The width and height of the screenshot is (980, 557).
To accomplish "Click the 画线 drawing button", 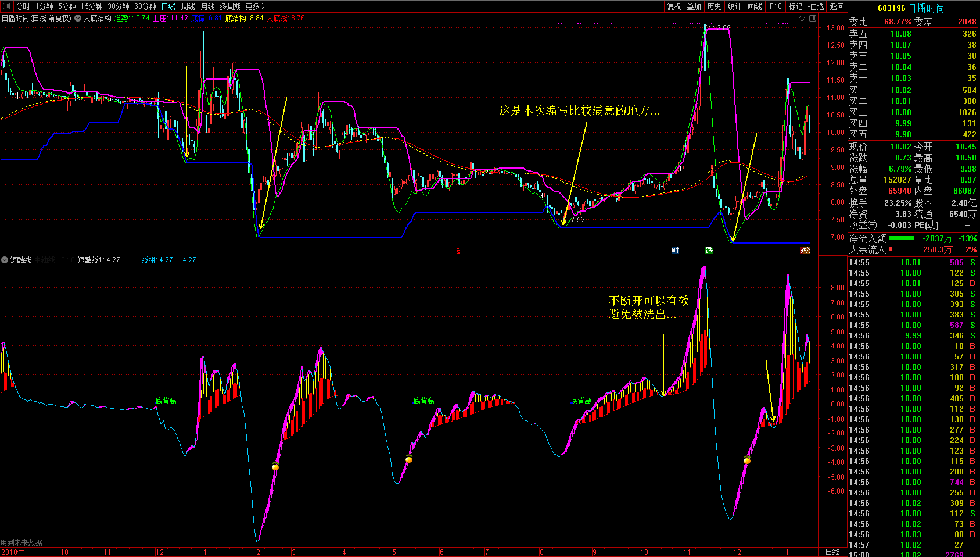I will coord(755,6).
